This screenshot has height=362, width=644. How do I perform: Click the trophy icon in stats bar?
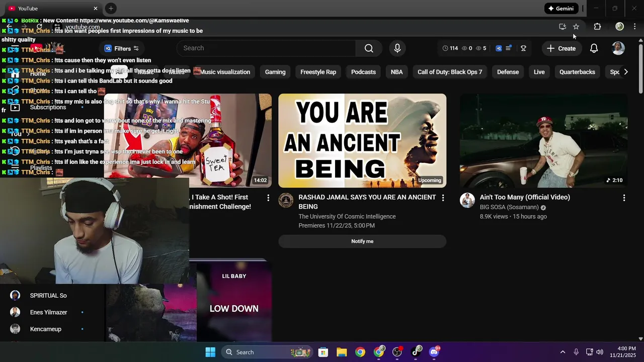[x=523, y=48]
